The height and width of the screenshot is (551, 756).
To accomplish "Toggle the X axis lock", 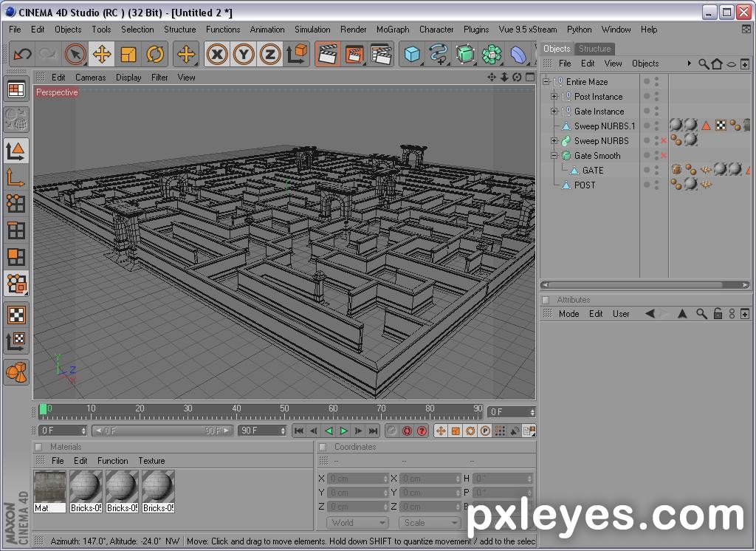I will pyautogui.click(x=217, y=54).
